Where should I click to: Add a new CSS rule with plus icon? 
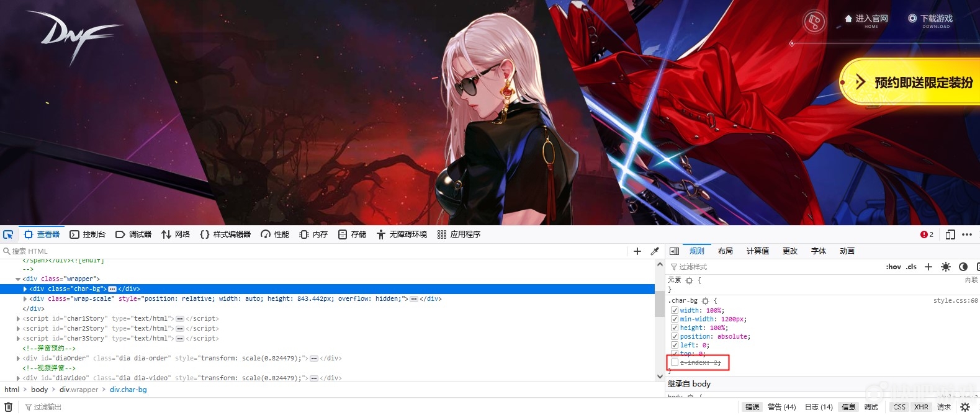[x=928, y=267]
